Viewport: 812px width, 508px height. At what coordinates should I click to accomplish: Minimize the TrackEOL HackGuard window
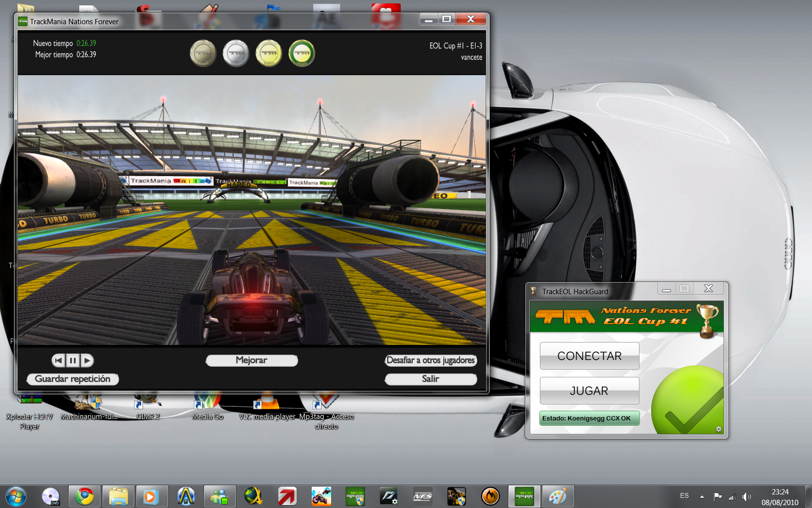coord(667,289)
